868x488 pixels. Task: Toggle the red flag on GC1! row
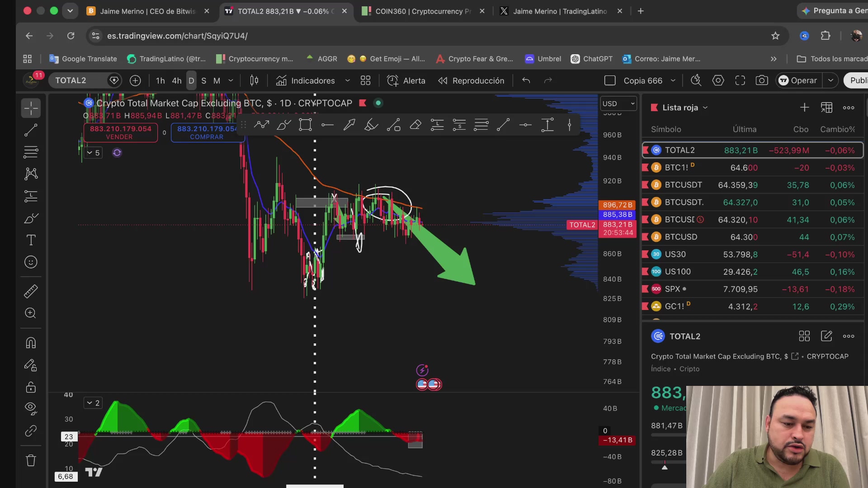pyautogui.click(x=646, y=306)
